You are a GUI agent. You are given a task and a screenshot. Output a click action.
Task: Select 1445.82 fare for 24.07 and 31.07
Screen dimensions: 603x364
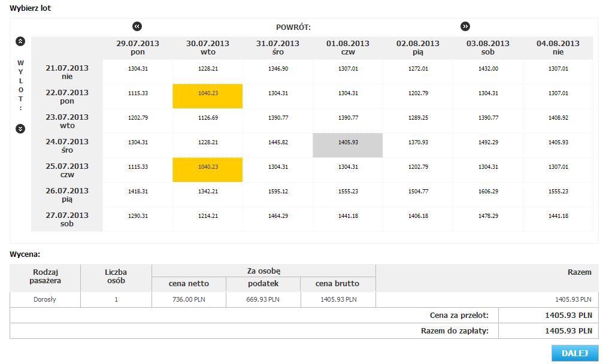click(278, 145)
